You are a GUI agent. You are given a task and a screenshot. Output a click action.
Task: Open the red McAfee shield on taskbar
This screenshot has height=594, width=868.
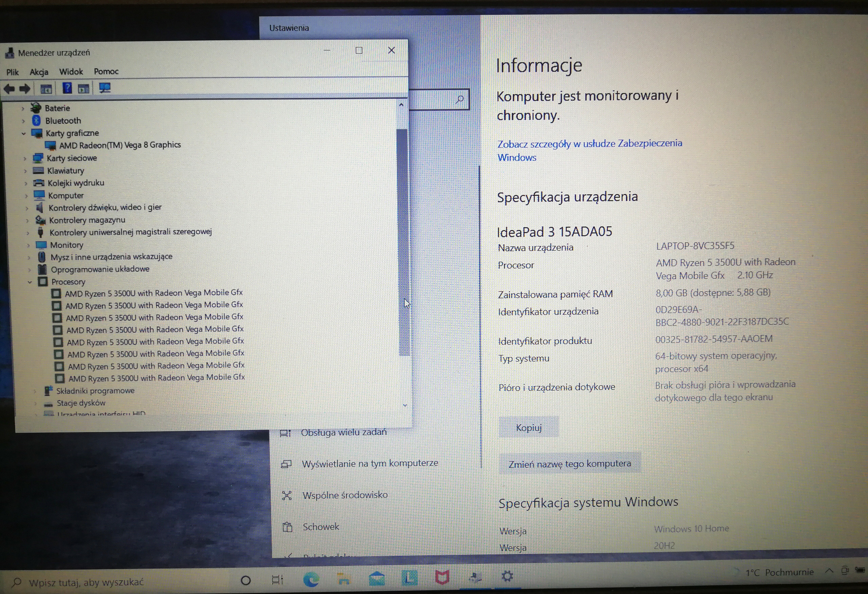point(442,578)
